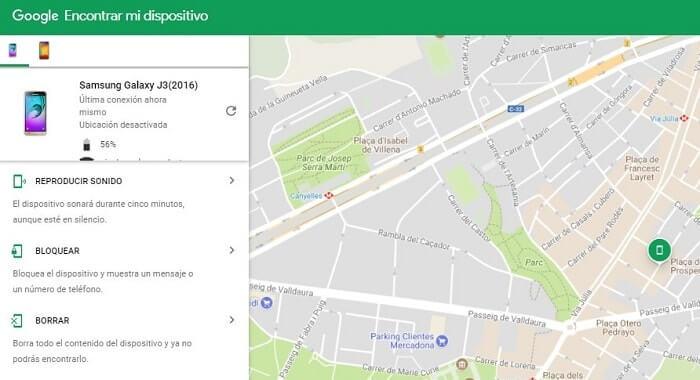Click the Parking Clientes Mercadona cart icon
The height and width of the screenshot is (380, 700).
pos(442,341)
